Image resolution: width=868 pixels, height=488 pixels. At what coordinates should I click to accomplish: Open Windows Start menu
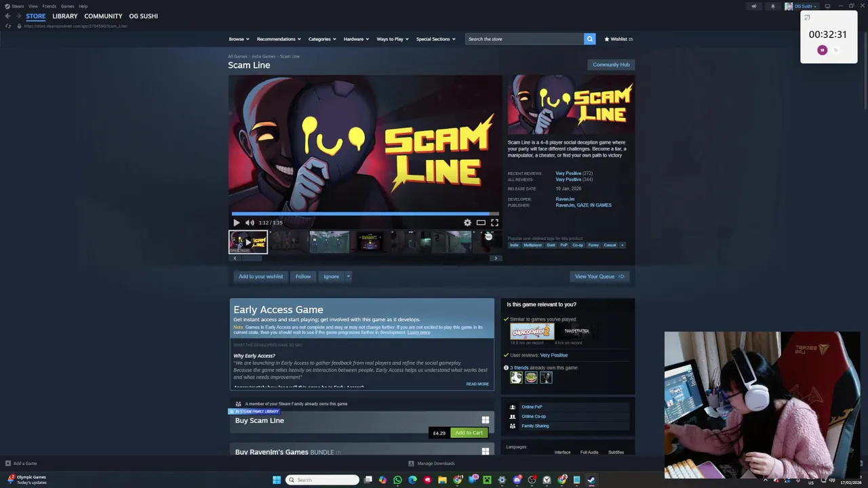coord(277,480)
